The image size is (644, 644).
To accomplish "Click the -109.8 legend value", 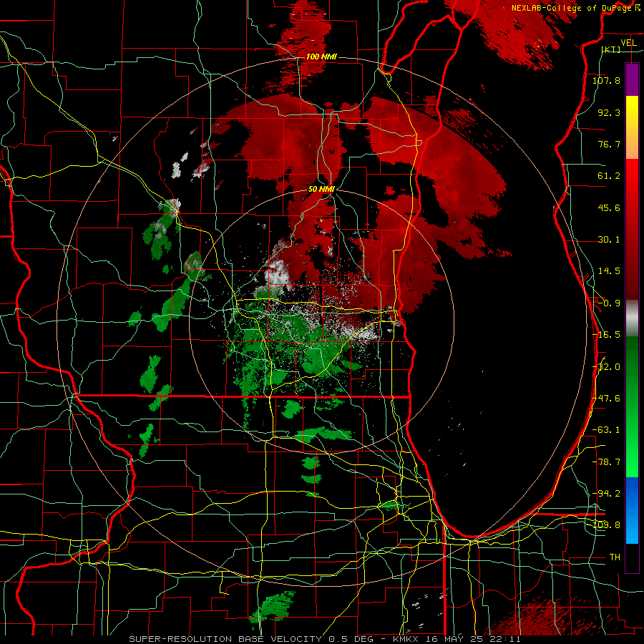I will pos(606,525).
